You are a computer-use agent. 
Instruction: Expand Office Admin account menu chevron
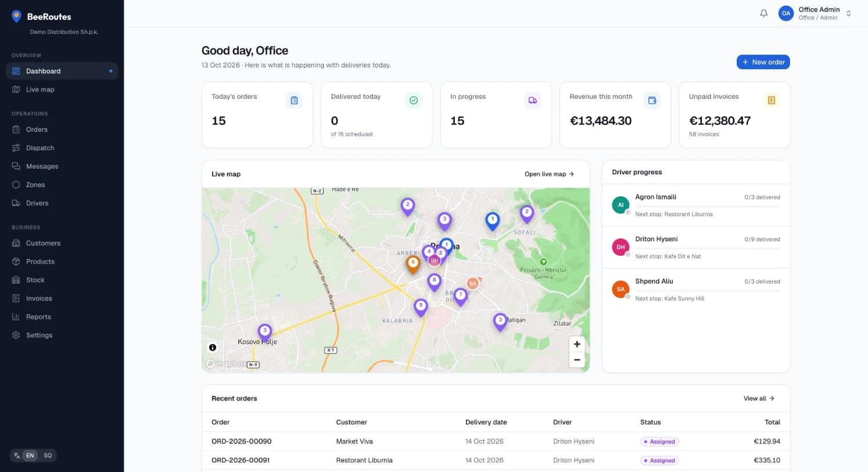[x=848, y=13]
